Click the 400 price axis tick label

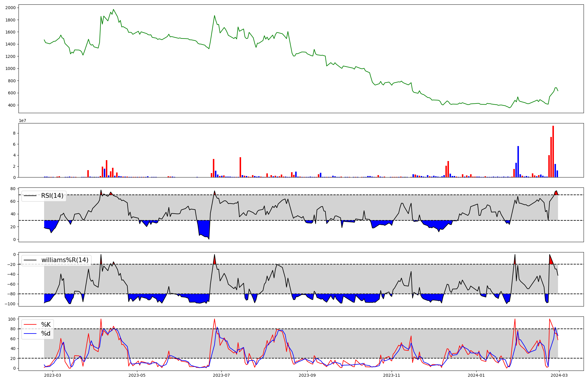point(12,105)
